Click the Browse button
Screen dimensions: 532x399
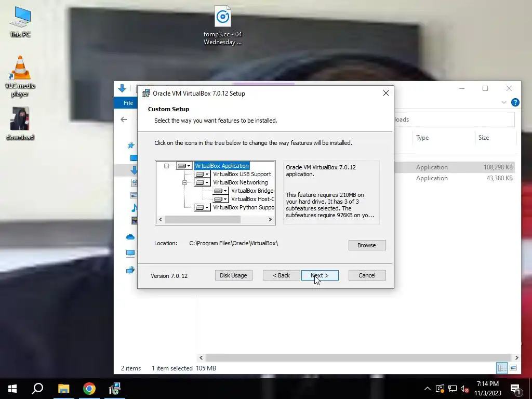tap(367, 245)
